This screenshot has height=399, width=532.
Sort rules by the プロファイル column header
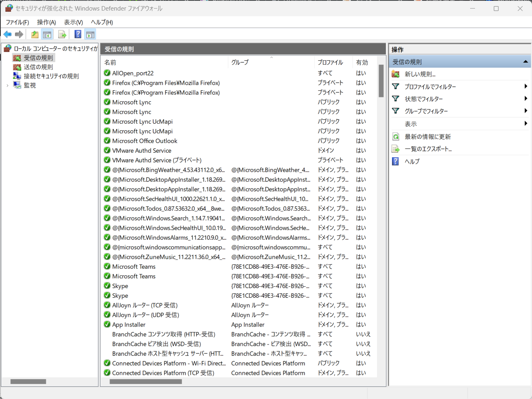click(x=330, y=62)
